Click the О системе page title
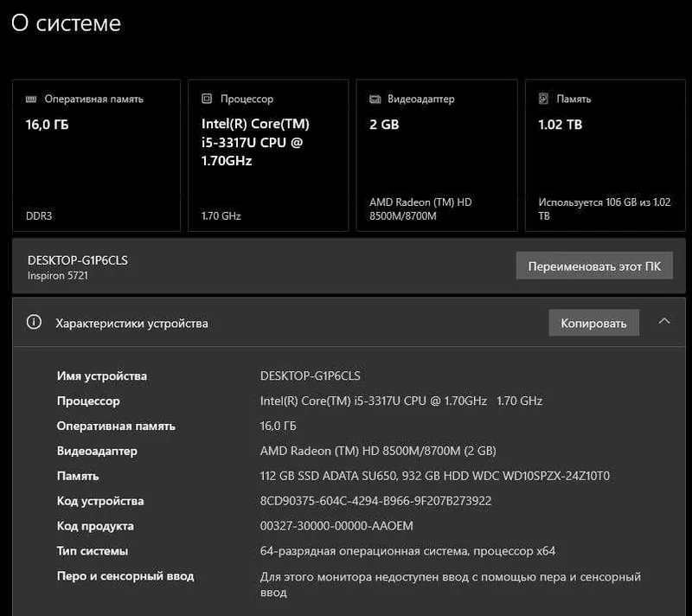Viewport: 692px width, 616px height. [x=67, y=23]
